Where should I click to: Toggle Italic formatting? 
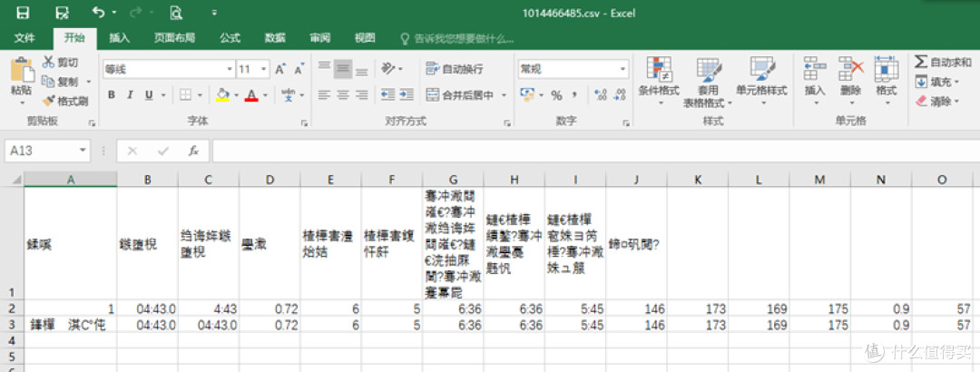[x=130, y=95]
